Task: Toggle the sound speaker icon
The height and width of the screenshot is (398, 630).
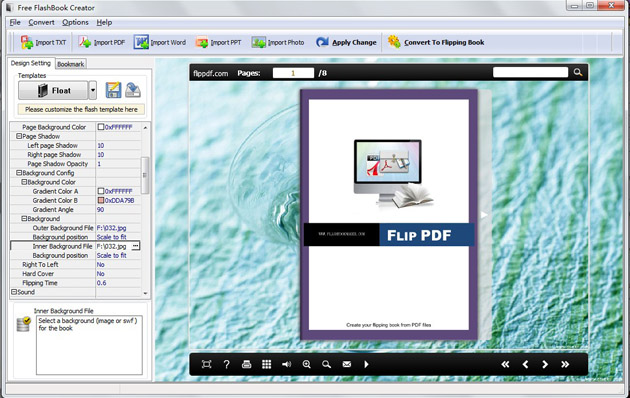Action: point(286,364)
